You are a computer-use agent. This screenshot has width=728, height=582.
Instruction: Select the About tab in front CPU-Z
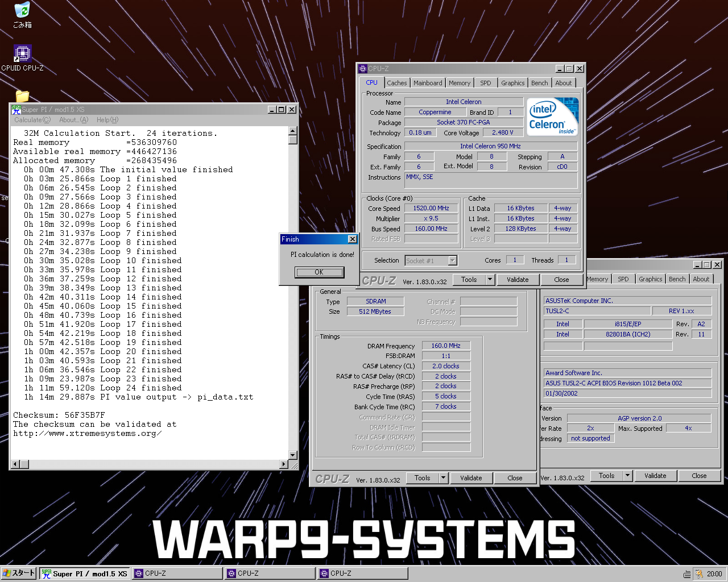pyautogui.click(x=564, y=83)
